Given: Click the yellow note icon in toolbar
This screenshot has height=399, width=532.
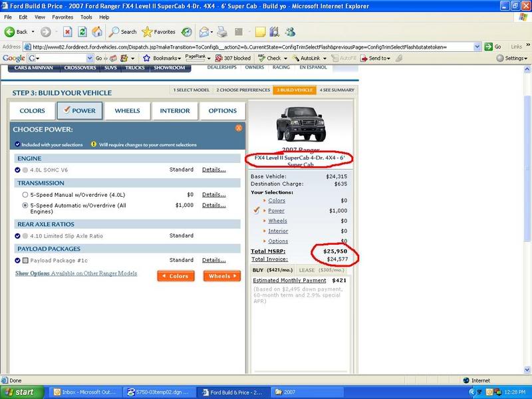Looking at the screenshot, I should click(x=260, y=32).
